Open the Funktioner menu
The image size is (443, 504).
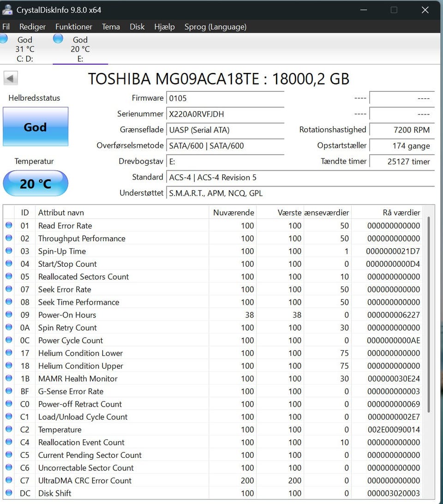(74, 27)
